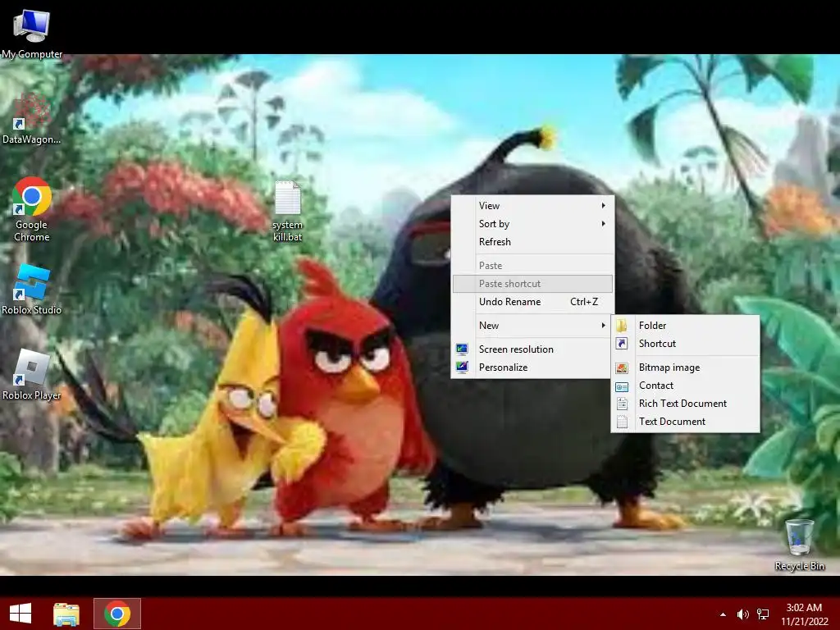Create a new Shortcut
This screenshot has height=630, width=840.
click(x=685, y=344)
